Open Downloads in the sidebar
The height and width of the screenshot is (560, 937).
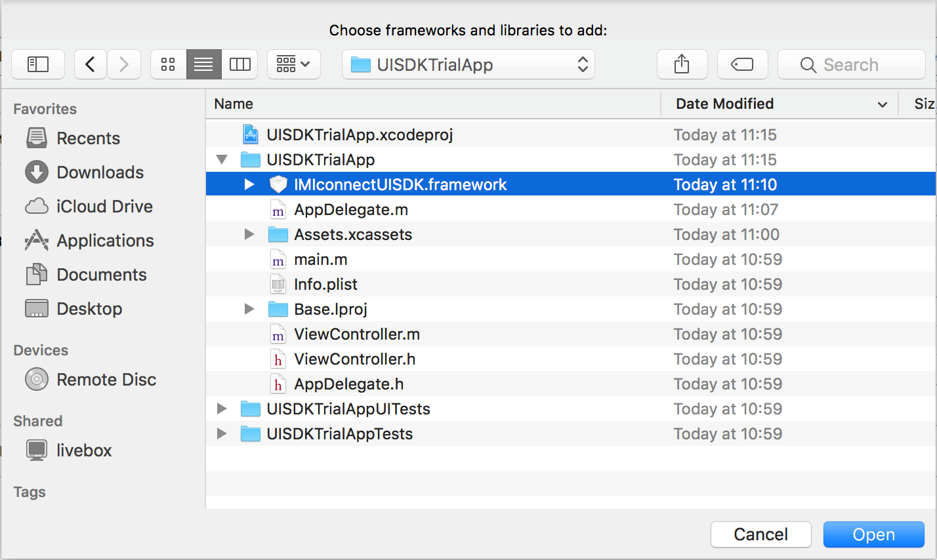pos(84,172)
